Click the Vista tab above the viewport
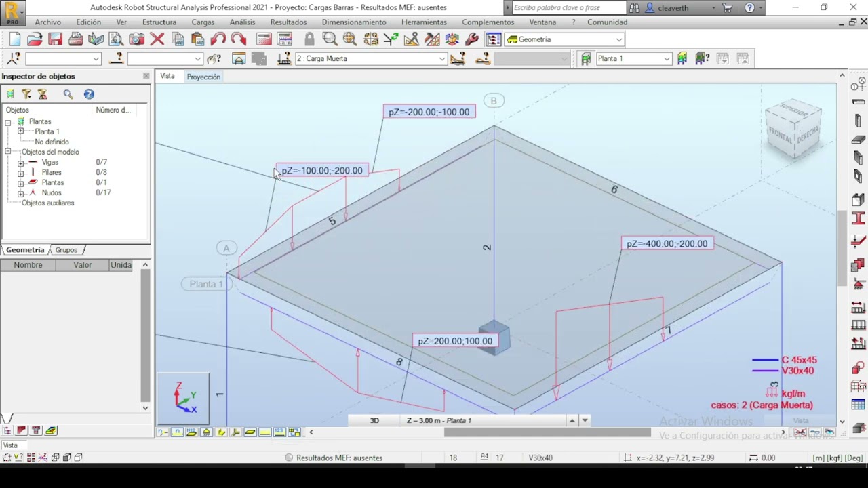Image resolution: width=868 pixels, height=488 pixels. tap(167, 77)
